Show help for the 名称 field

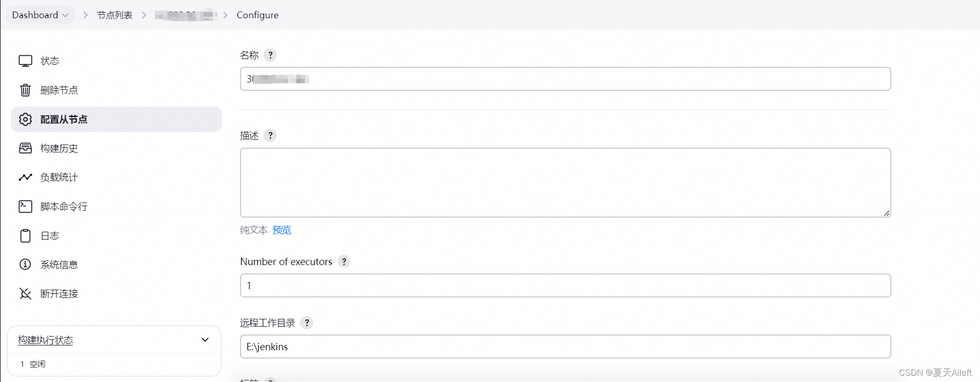[x=270, y=55]
